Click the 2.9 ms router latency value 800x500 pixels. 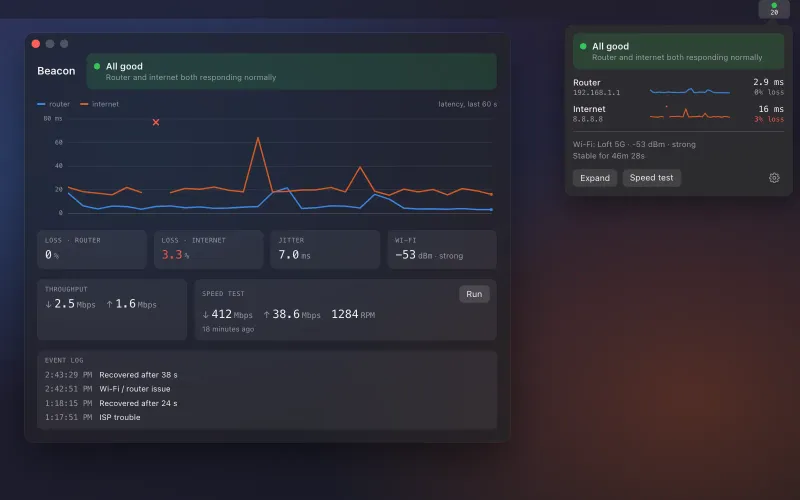click(x=768, y=82)
